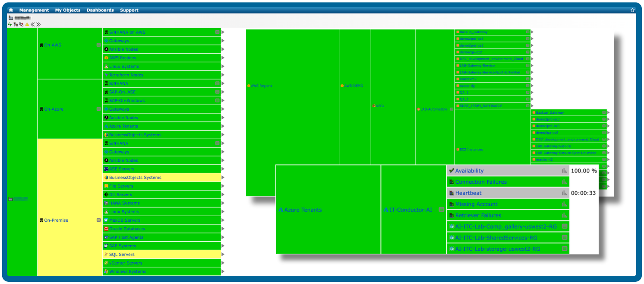Viewport: 644px width, 284px height.
Task: Open the BusinessObjects Systems link under On-Premise
Action: [x=135, y=178]
